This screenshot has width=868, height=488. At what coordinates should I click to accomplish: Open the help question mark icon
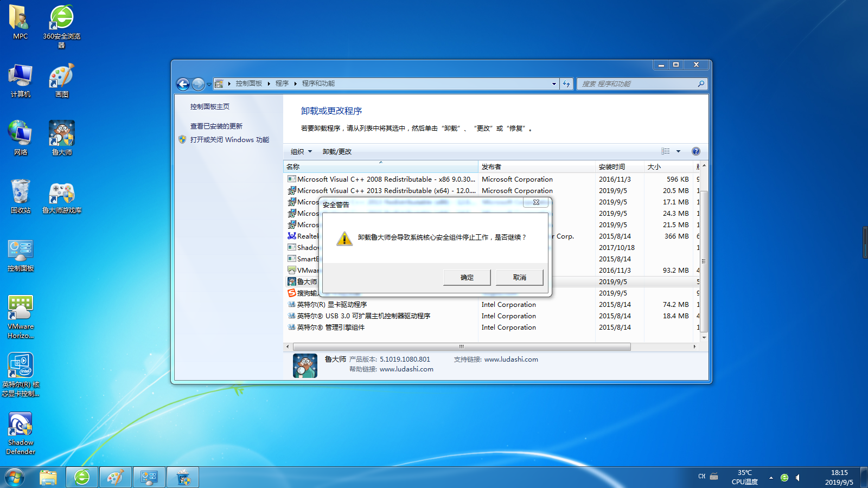696,151
